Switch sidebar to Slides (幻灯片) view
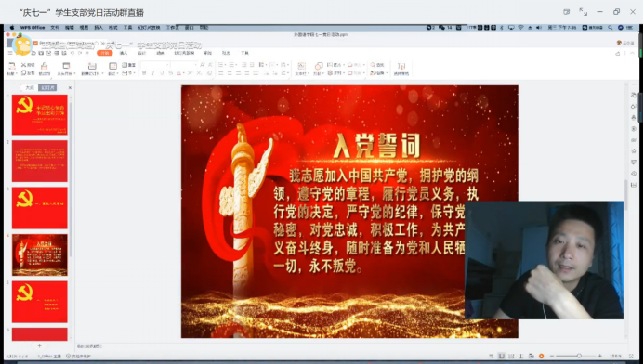644x364 pixels. [x=47, y=88]
